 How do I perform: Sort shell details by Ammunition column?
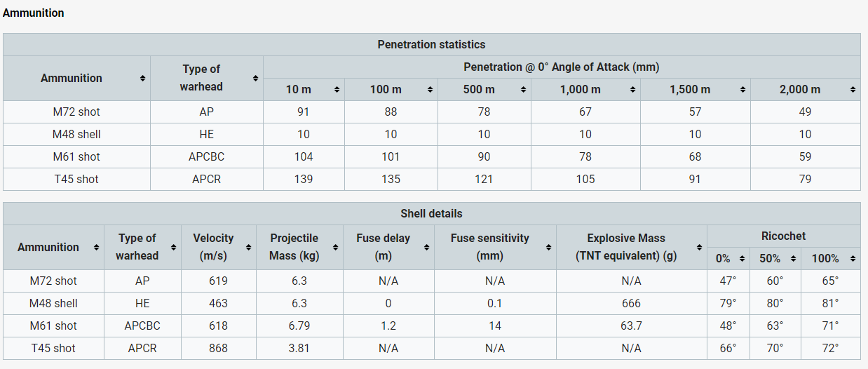point(95,247)
